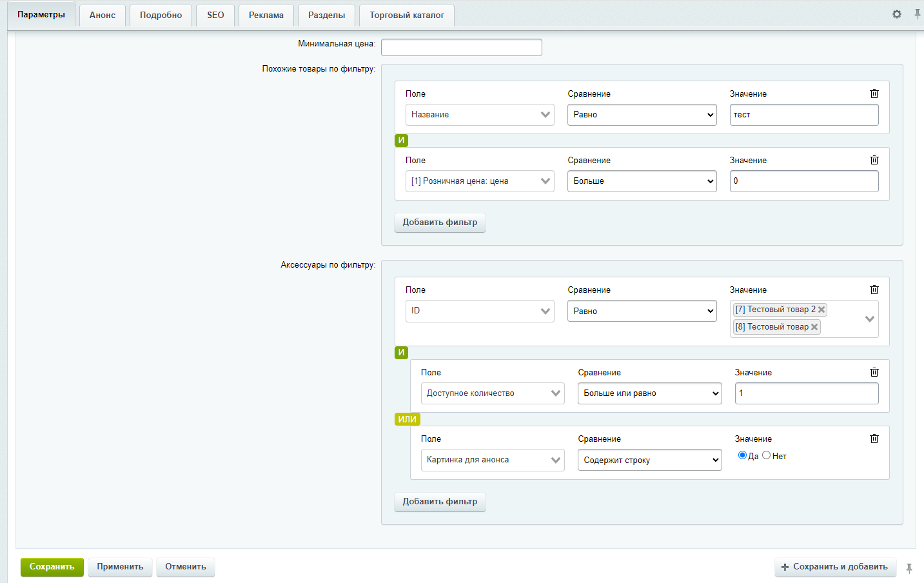924x583 pixels.
Task: Select the Да radio option
Action: 742,455
